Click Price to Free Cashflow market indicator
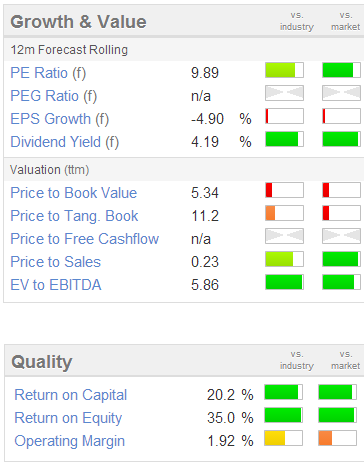Image resolution: width=364 pixels, height=467 pixels. click(341, 236)
